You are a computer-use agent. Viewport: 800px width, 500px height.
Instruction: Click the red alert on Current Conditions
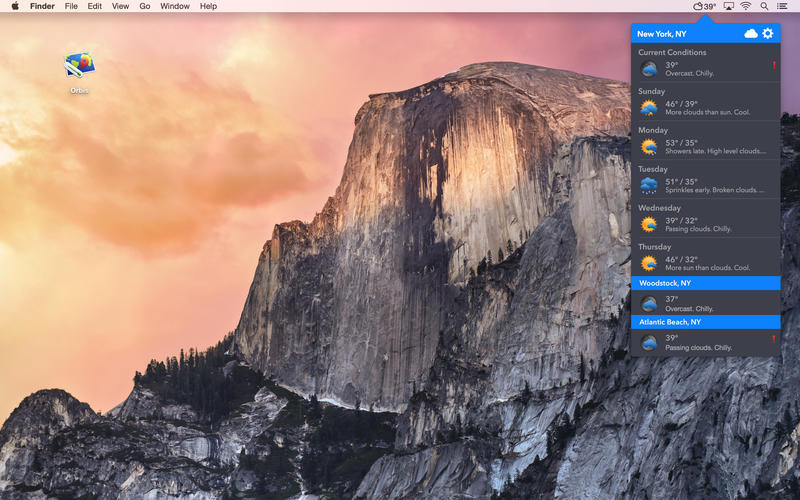[x=774, y=66]
